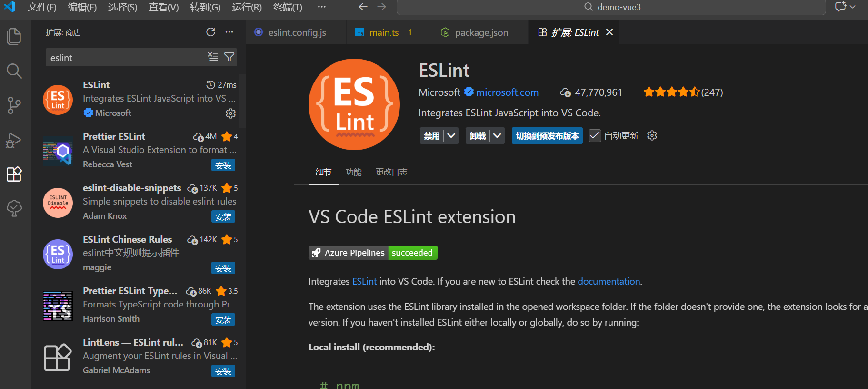The image size is (868, 389).
Task: Click the demo-vue3 command center search
Action: point(611,7)
